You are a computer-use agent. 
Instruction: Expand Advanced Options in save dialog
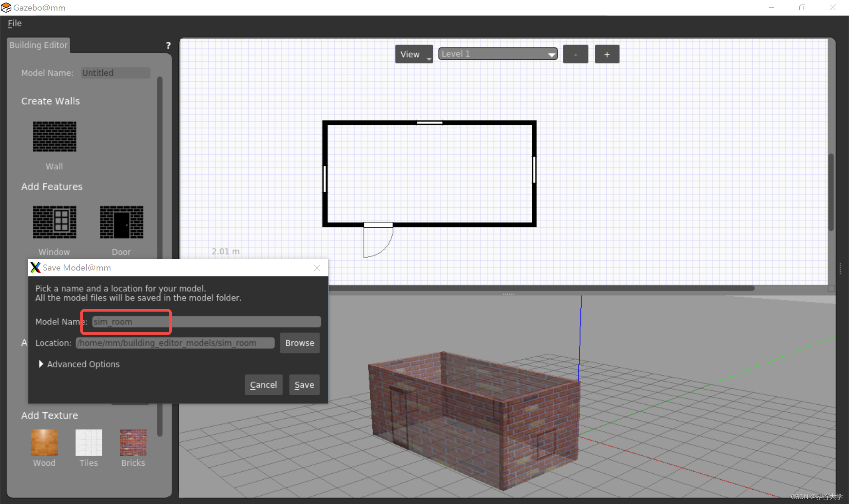(x=41, y=364)
